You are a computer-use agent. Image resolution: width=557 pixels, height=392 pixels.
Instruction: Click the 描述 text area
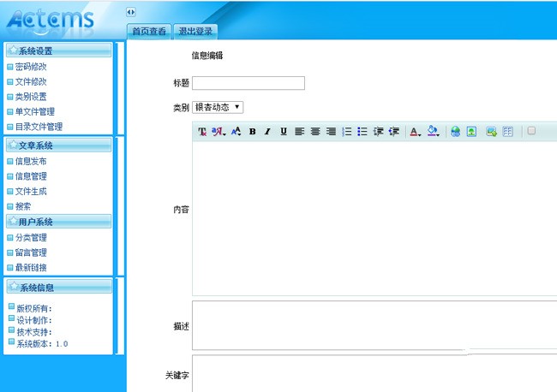(374, 325)
